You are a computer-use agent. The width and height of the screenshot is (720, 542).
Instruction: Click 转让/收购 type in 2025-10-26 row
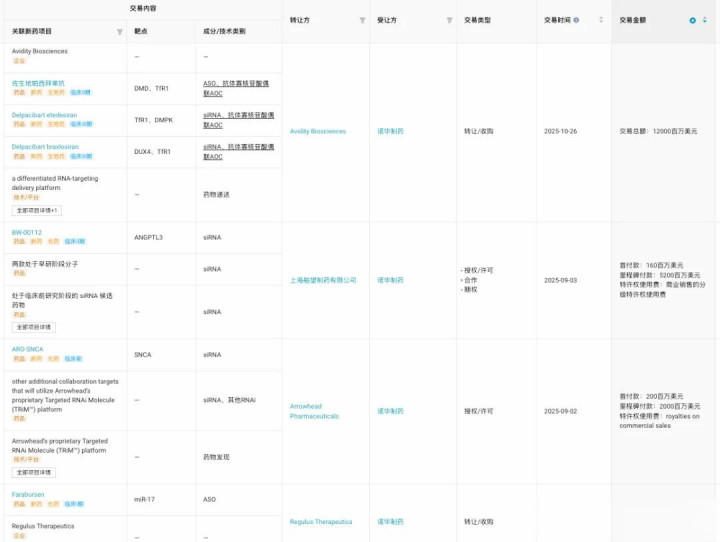(478, 131)
